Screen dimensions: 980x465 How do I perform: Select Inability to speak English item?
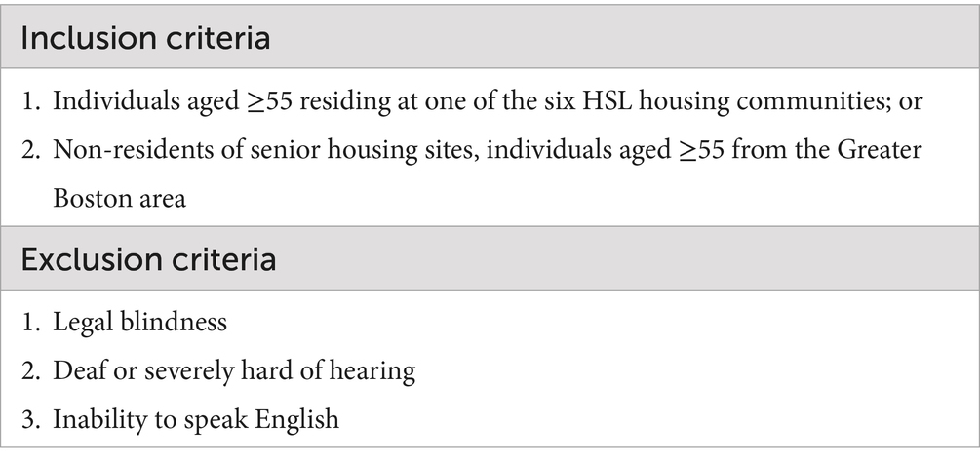pyautogui.click(x=180, y=419)
